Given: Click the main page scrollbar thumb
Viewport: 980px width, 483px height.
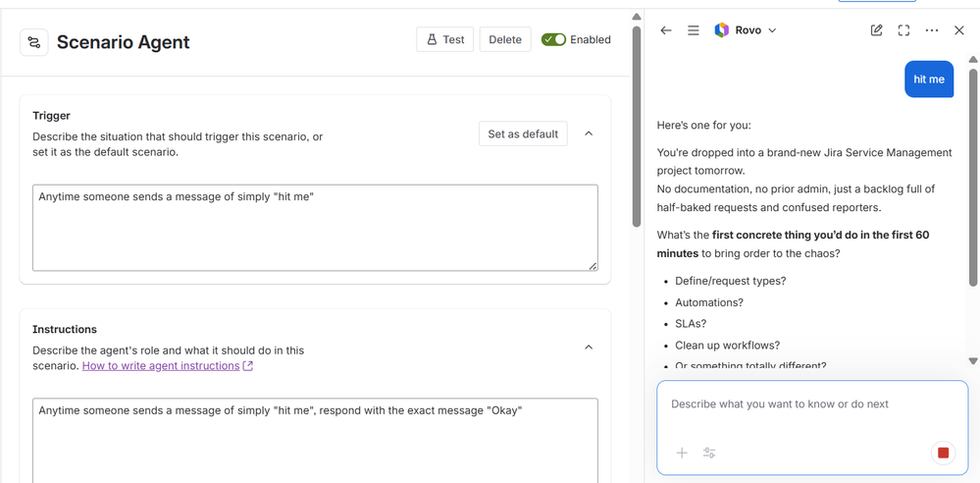Looking at the screenshot, I should click(637, 125).
